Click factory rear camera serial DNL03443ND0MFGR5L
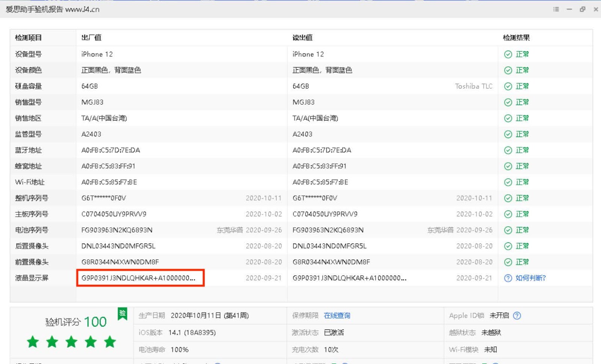This screenshot has width=601, height=364. (x=118, y=246)
